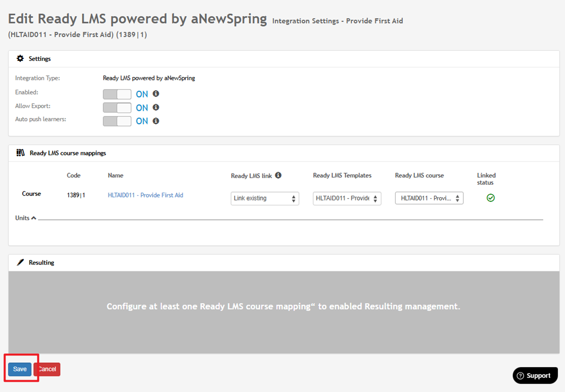
Task: Open the Link existing dropdown
Action: 265,198
